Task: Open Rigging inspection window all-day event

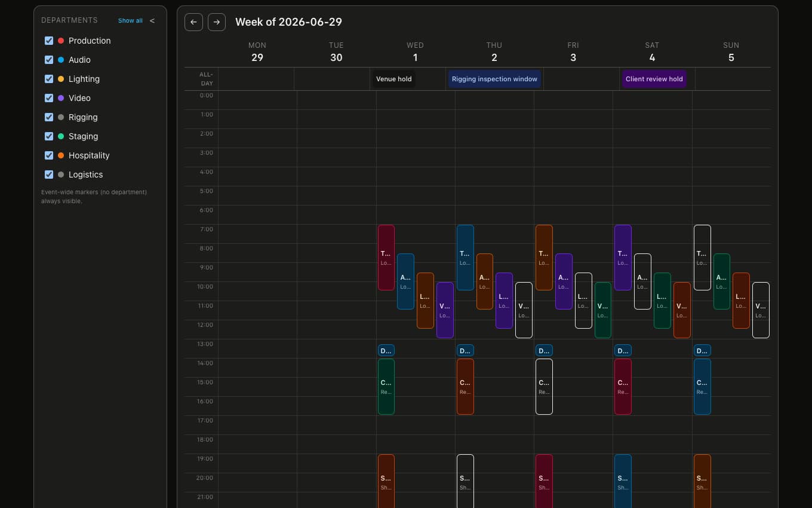Action: [x=494, y=79]
